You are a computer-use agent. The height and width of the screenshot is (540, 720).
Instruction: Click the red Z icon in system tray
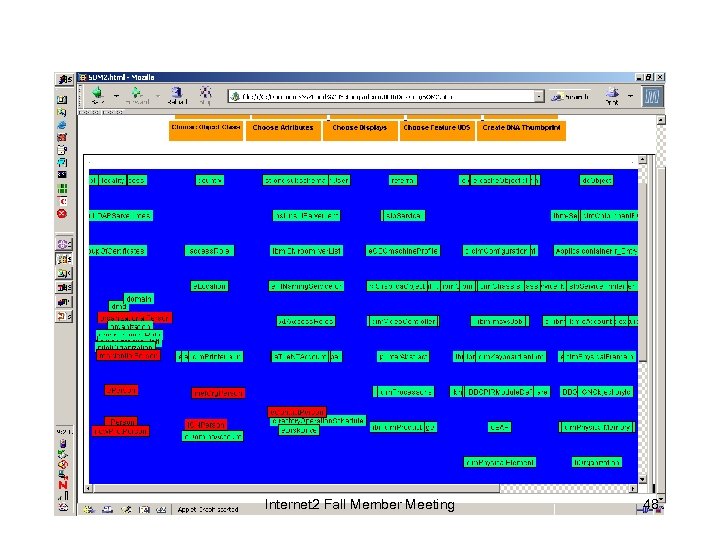(x=63, y=484)
